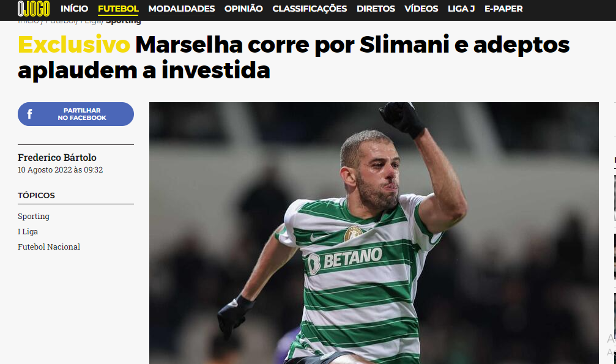The height and width of the screenshot is (364, 616).
Task: Go to the OPINIÃO section
Action: [243, 9]
